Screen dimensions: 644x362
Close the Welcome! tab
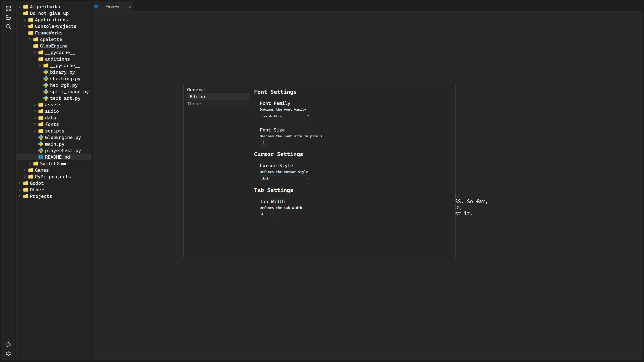(x=130, y=7)
